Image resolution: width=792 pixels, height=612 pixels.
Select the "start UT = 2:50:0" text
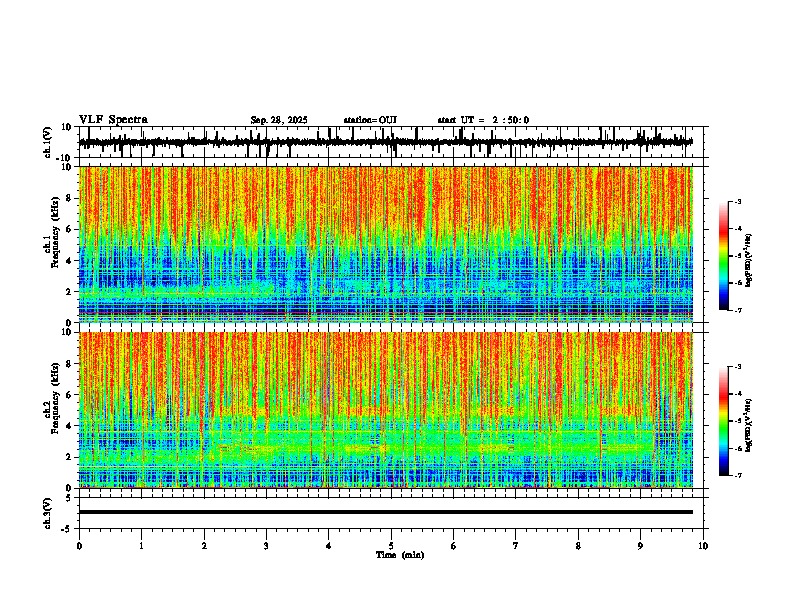point(483,120)
